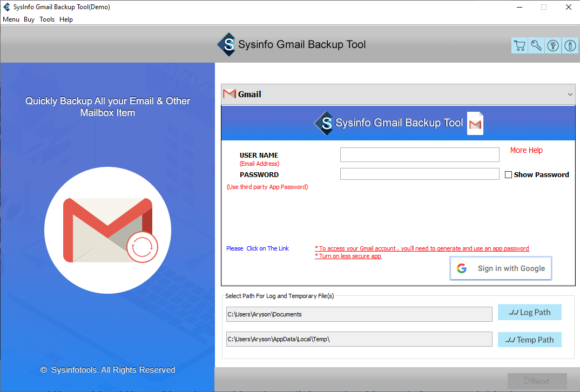The width and height of the screenshot is (580, 392).
Task: Click Sign in with Google button
Action: point(501,268)
